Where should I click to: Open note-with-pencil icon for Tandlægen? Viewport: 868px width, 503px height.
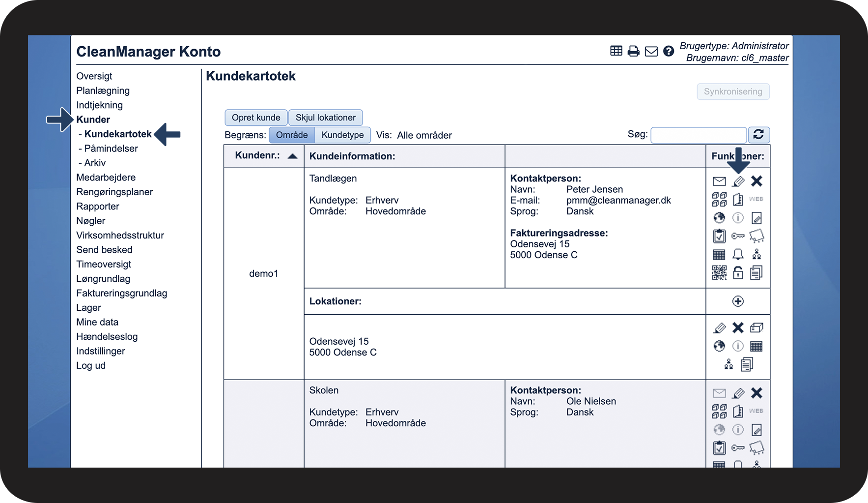point(756,218)
